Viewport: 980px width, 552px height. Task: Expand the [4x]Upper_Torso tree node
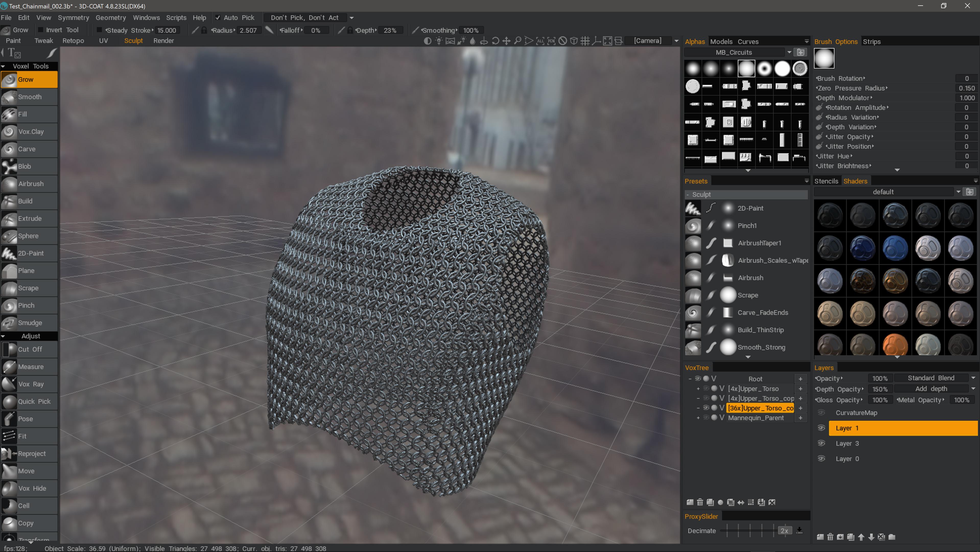tap(698, 389)
